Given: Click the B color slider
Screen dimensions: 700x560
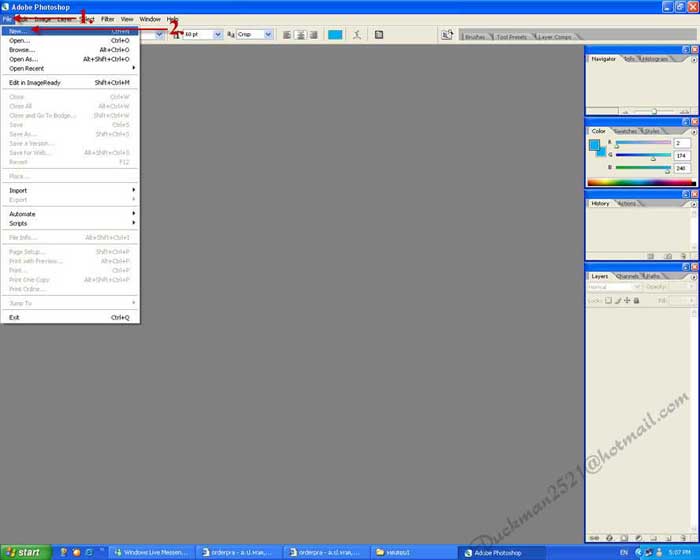Looking at the screenshot, I should [x=643, y=168].
